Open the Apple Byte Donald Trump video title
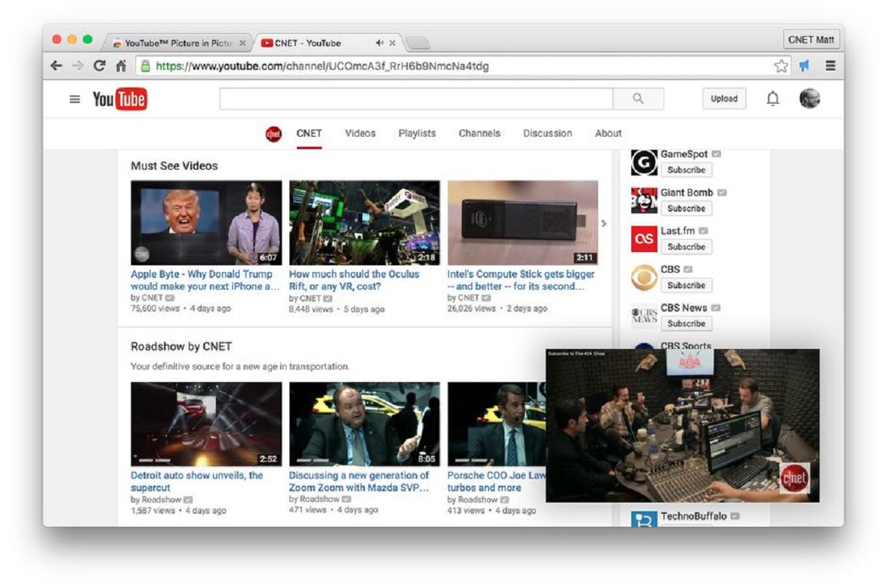 [x=205, y=280]
